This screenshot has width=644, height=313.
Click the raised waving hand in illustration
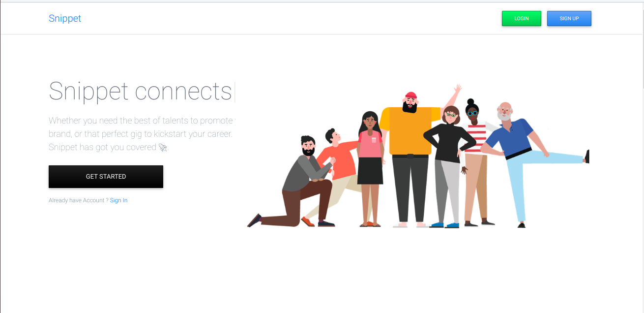tap(458, 90)
